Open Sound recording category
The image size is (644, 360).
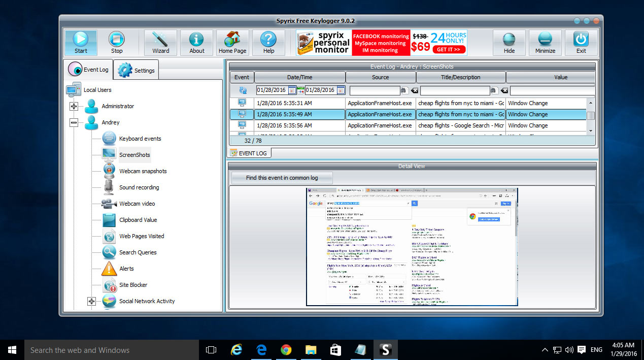[139, 187]
